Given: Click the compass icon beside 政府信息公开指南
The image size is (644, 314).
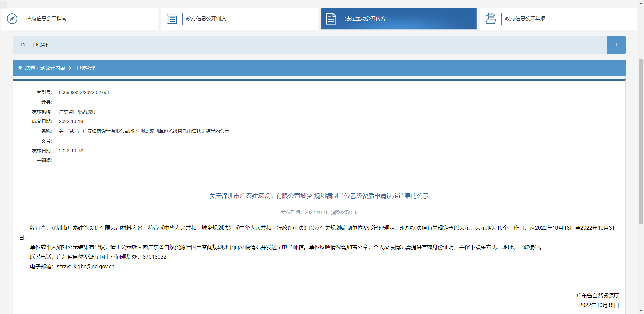Looking at the screenshot, I should [12, 19].
